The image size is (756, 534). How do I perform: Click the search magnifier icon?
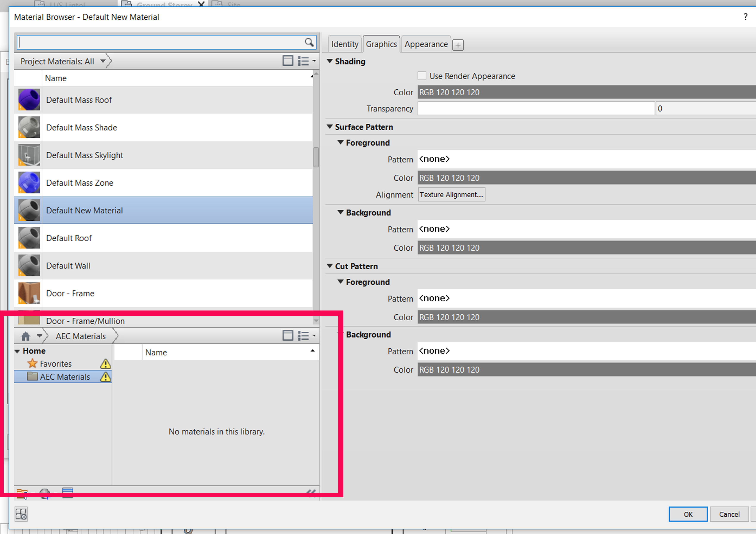click(309, 42)
